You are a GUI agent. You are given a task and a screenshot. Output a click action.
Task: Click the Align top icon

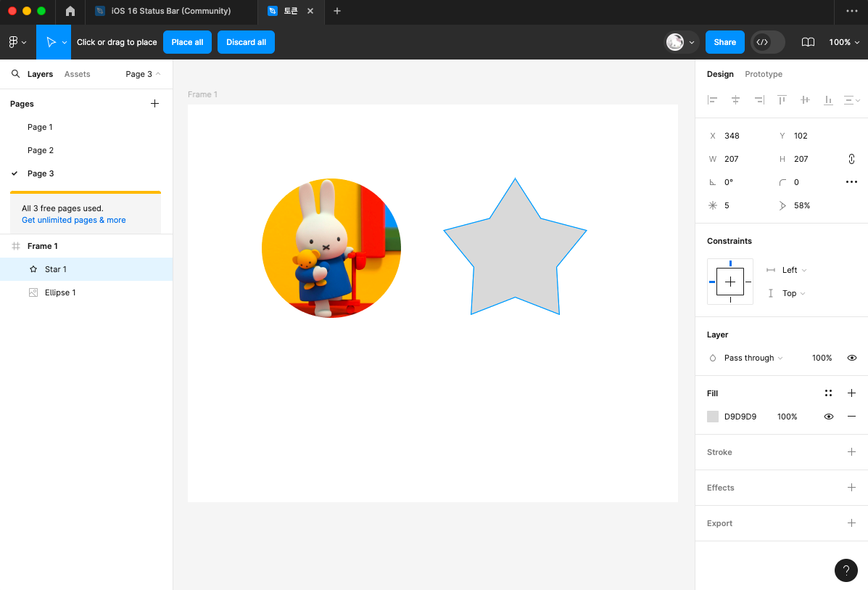coord(782,99)
